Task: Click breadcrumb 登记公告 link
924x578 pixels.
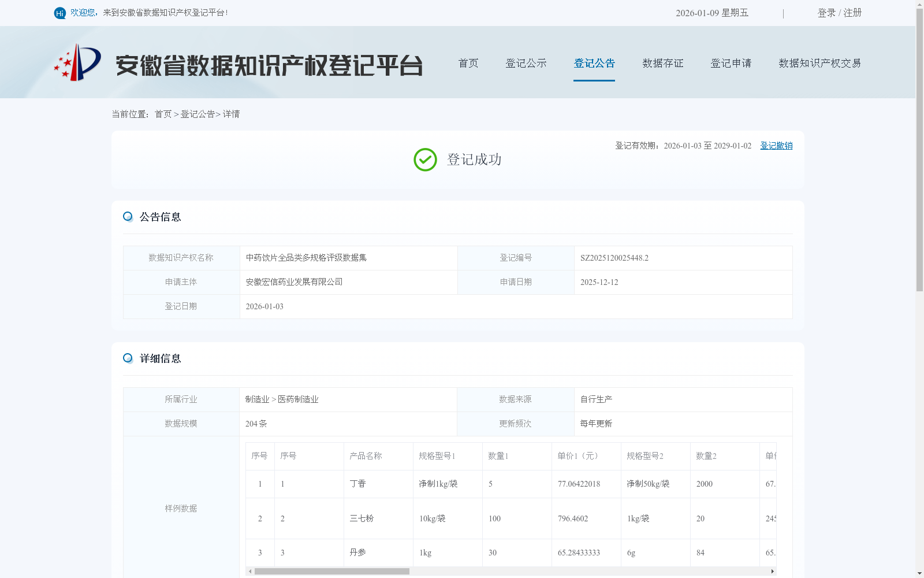Action: [x=198, y=114]
